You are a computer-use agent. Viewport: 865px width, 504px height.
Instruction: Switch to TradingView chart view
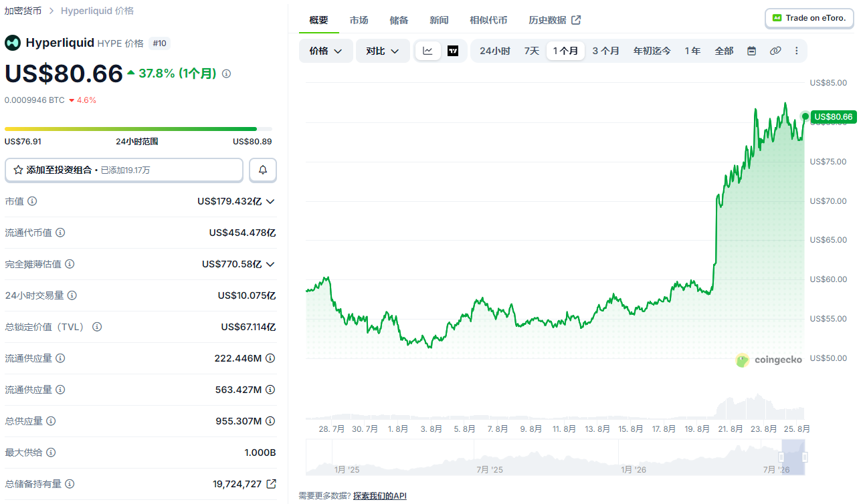pos(453,51)
